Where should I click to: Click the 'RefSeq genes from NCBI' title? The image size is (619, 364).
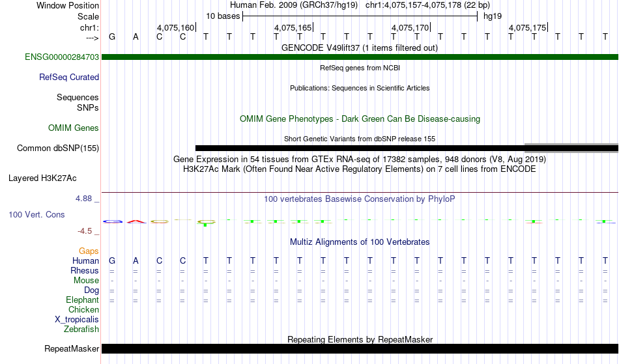click(360, 68)
